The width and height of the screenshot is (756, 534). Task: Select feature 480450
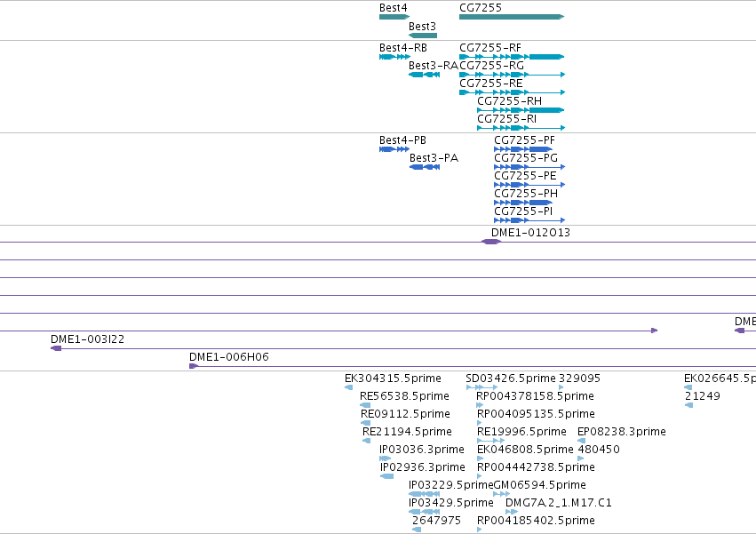click(x=580, y=458)
